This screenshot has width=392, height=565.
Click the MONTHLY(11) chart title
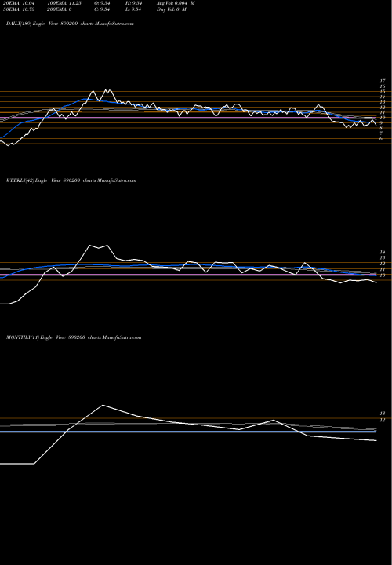click(74, 337)
